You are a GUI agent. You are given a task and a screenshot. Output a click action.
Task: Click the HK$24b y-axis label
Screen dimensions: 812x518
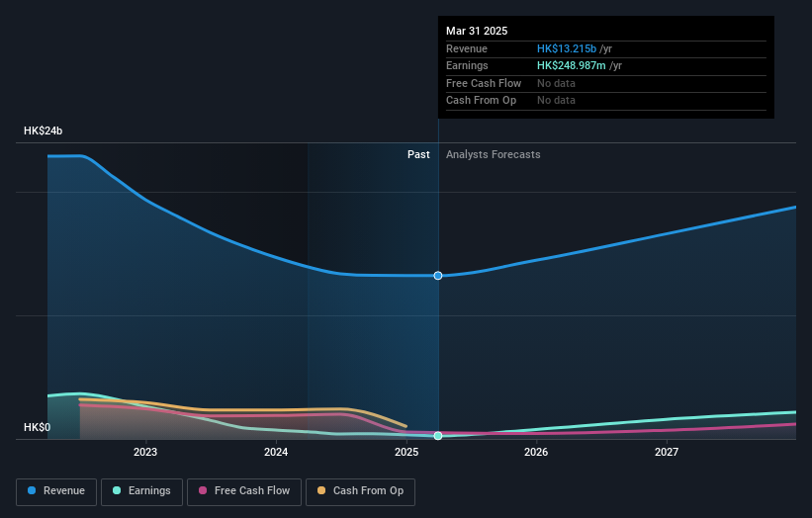(43, 130)
